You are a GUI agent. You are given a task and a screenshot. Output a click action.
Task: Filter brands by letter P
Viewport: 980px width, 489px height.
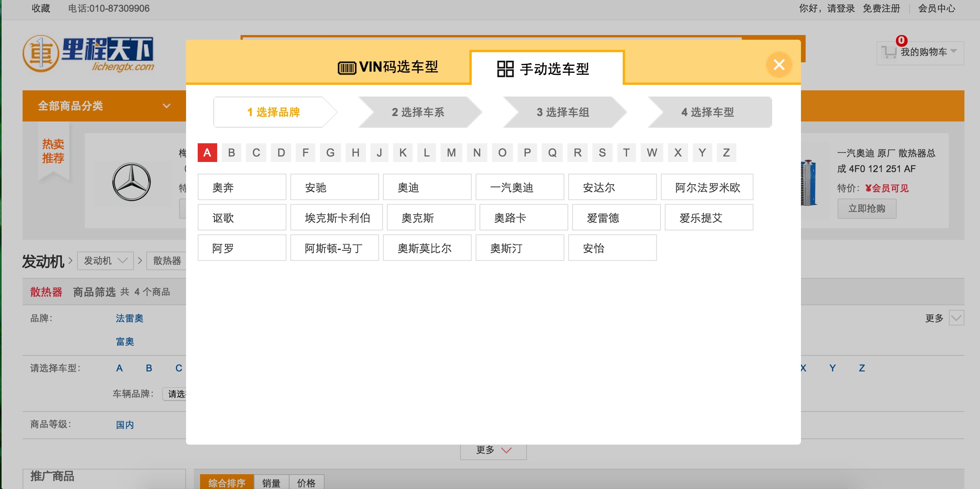(527, 153)
